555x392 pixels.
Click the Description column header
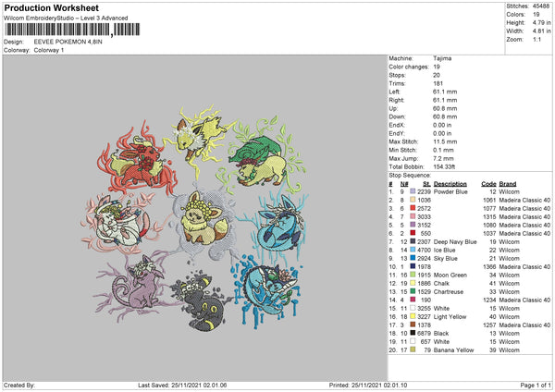(x=450, y=184)
